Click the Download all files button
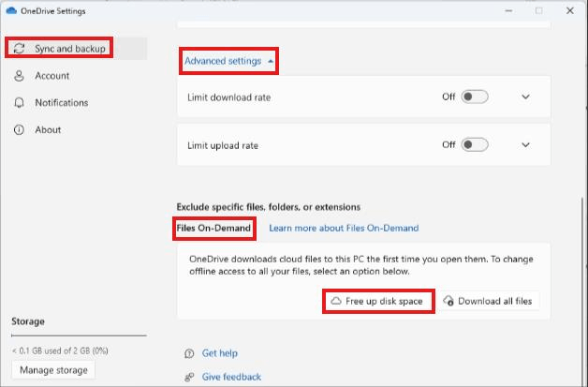The height and width of the screenshot is (387, 588). tap(488, 301)
